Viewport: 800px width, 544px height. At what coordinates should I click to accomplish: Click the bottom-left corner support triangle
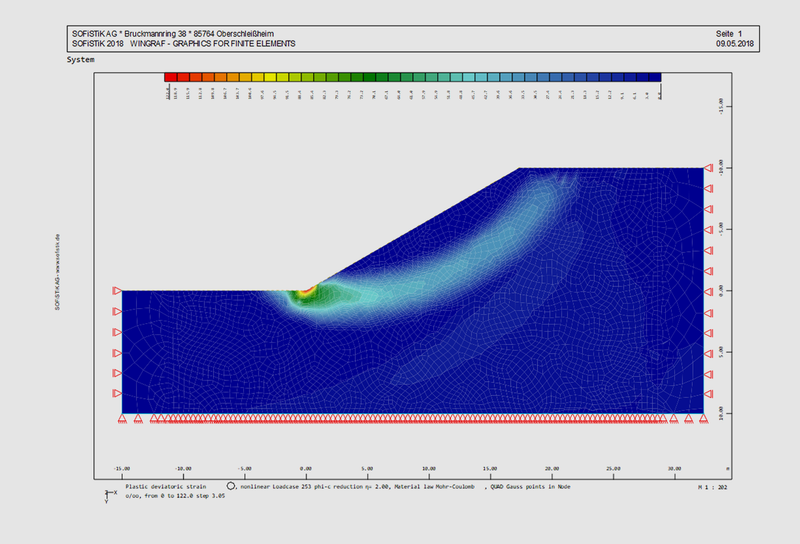tap(122, 419)
